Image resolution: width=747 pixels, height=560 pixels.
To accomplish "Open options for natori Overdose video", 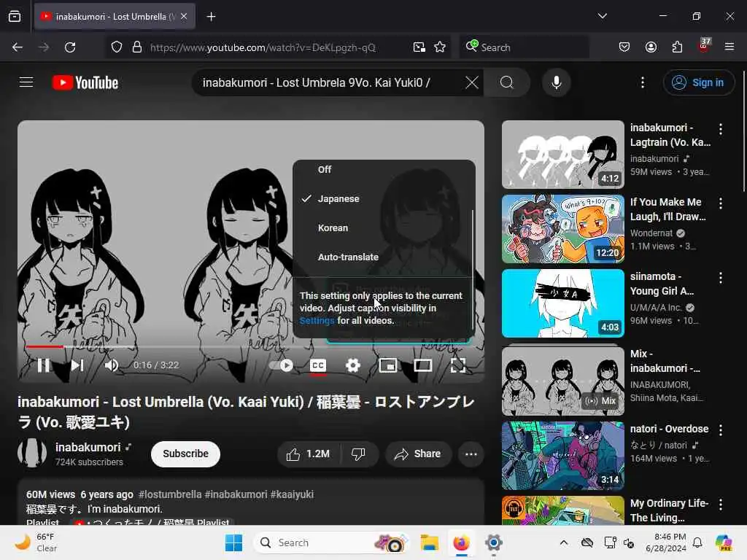I will (720, 430).
